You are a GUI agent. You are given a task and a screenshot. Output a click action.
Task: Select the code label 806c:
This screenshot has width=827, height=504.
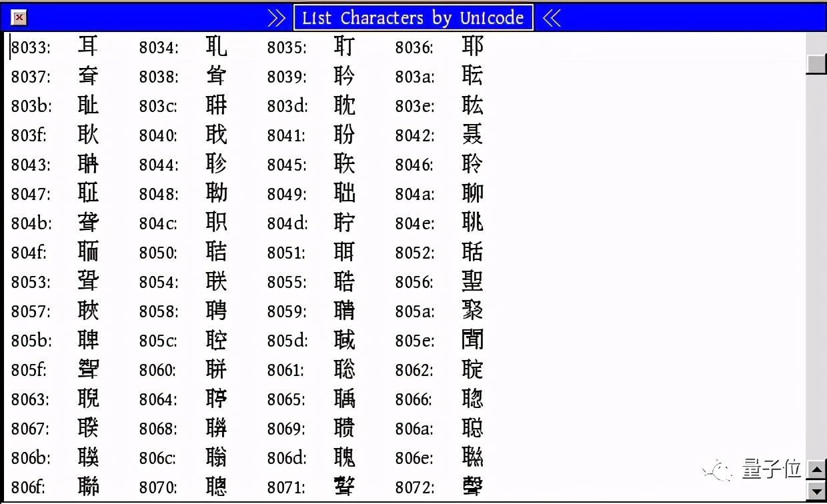[x=158, y=458]
